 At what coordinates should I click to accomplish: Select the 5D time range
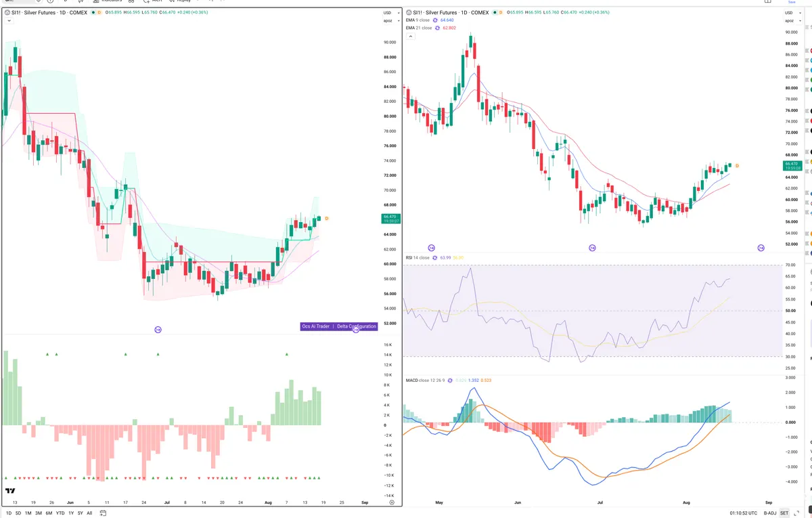click(17, 513)
